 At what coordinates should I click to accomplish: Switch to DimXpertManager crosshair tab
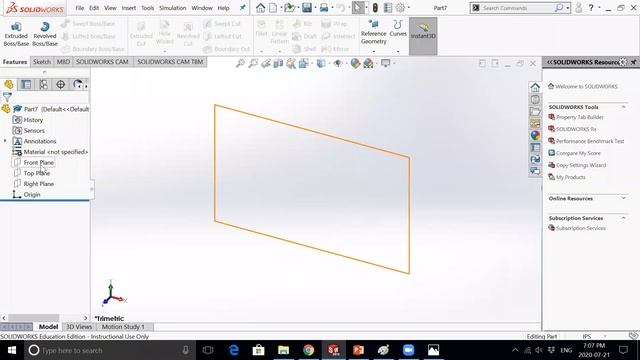point(60,84)
